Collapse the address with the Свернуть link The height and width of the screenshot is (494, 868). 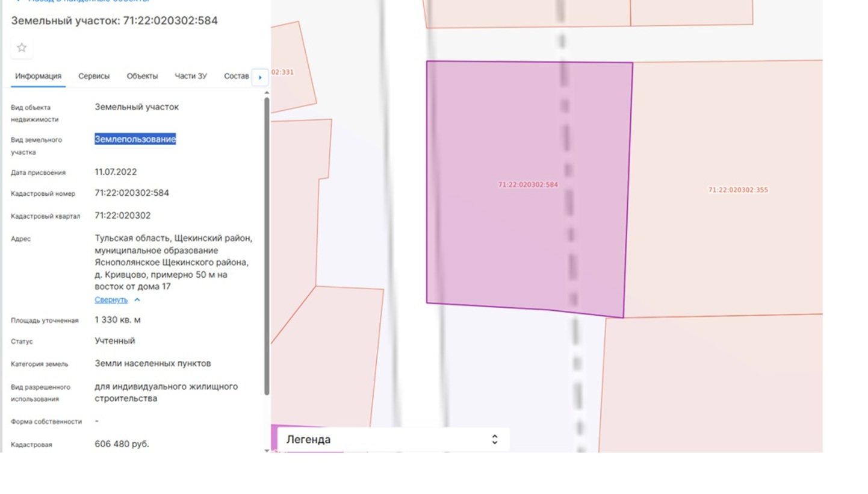(111, 300)
